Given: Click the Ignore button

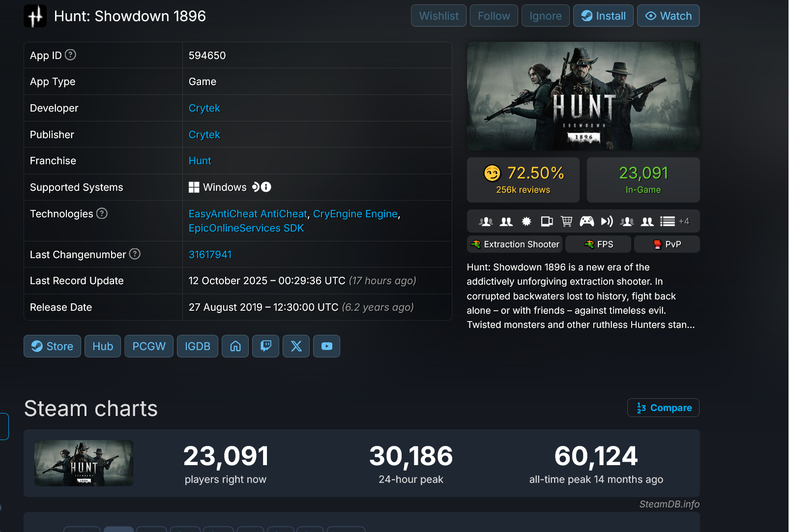Looking at the screenshot, I should 546,16.
